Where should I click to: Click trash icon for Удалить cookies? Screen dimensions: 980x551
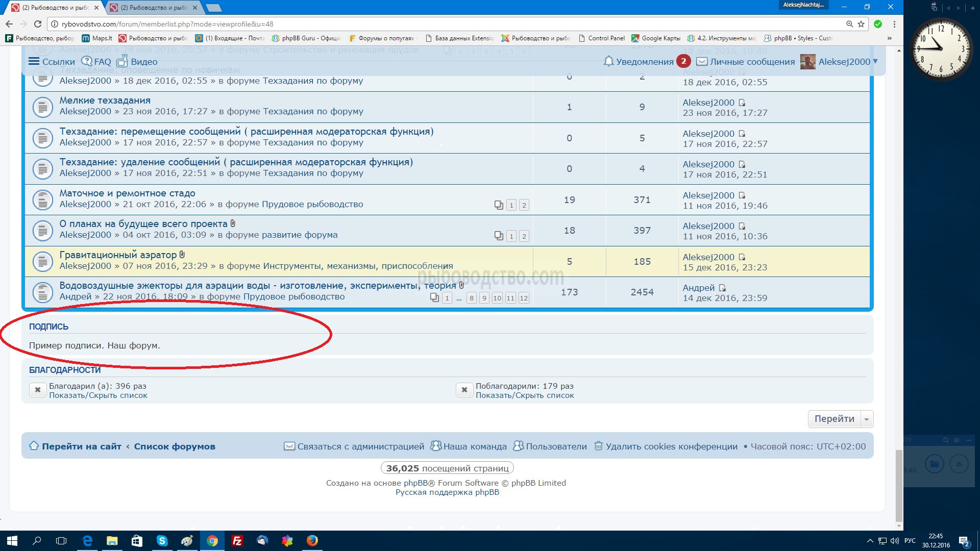coord(598,446)
